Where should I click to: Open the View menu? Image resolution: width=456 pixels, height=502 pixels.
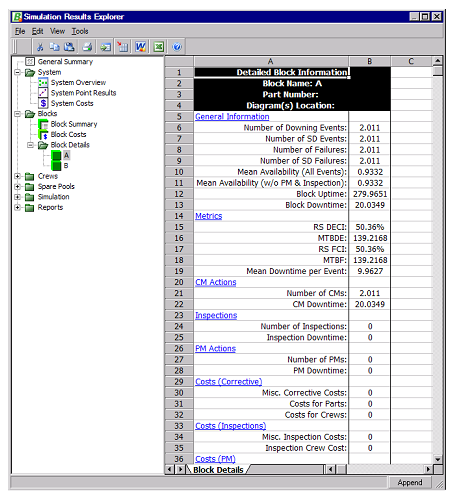[x=57, y=31]
